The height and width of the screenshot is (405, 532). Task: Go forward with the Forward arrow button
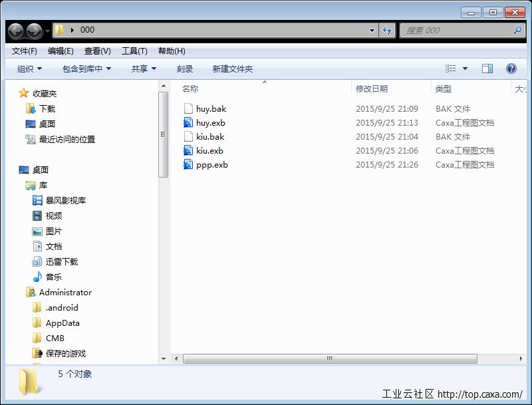coord(35,31)
